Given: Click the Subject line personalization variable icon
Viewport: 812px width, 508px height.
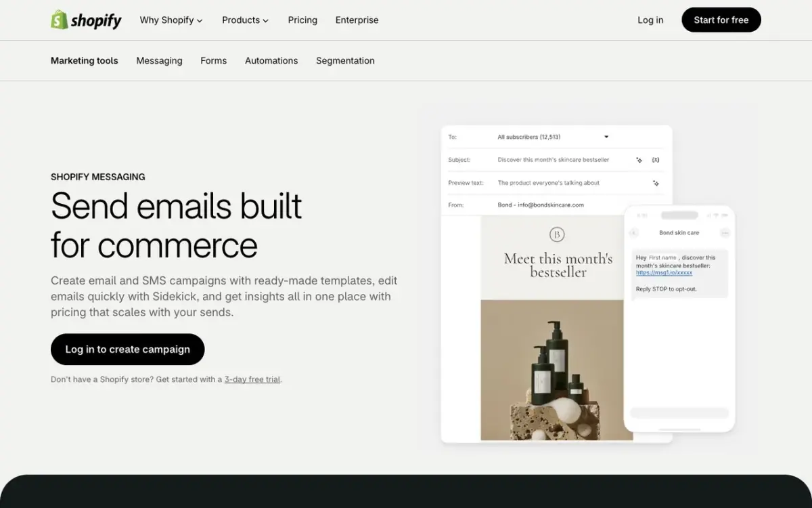Looking at the screenshot, I should click(656, 160).
